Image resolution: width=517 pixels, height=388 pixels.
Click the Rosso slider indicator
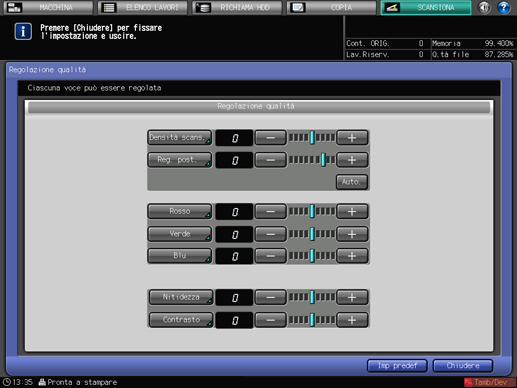pos(312,211)
